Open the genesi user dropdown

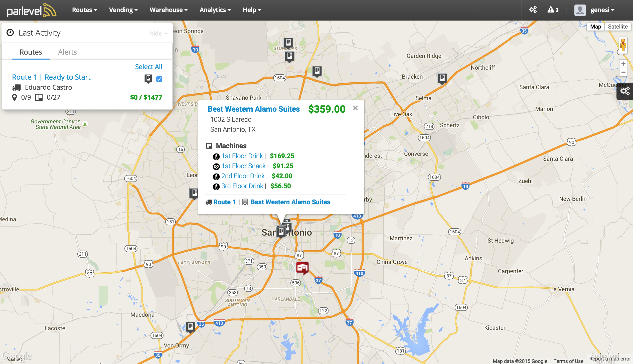602,10
